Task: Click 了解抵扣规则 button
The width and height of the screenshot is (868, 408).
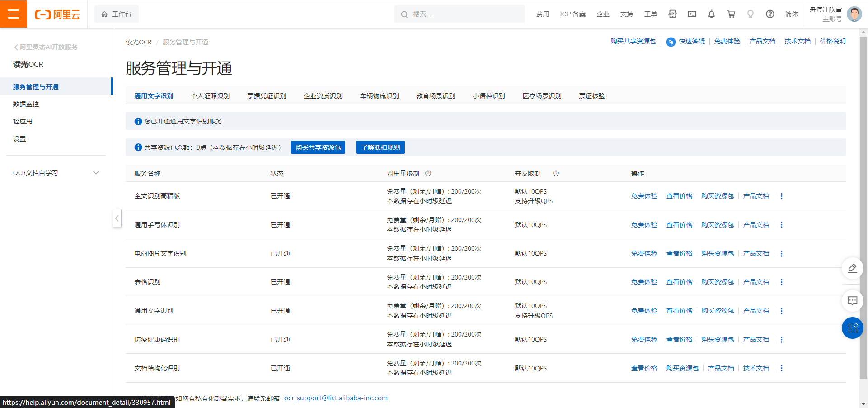Action: (x=380, y=147)
